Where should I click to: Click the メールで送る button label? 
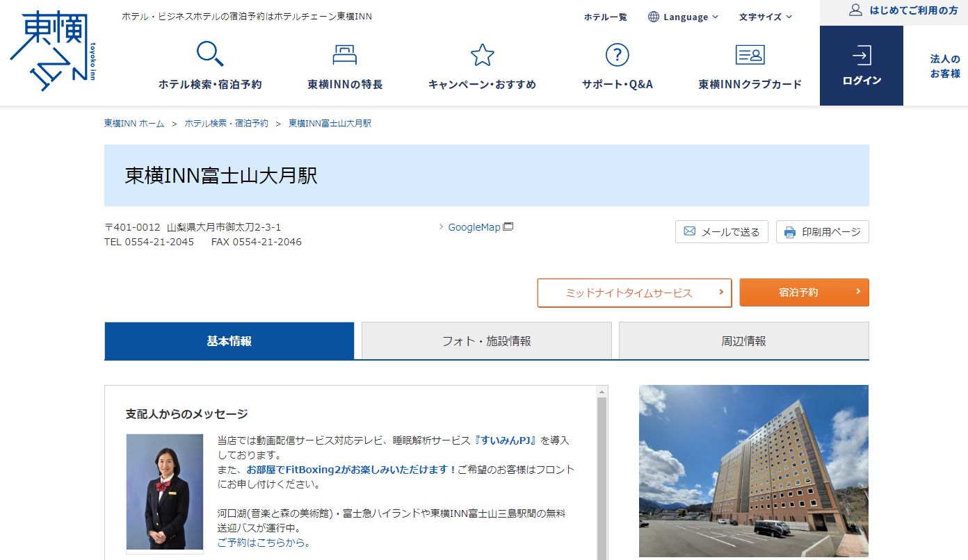tap(730, 232)
